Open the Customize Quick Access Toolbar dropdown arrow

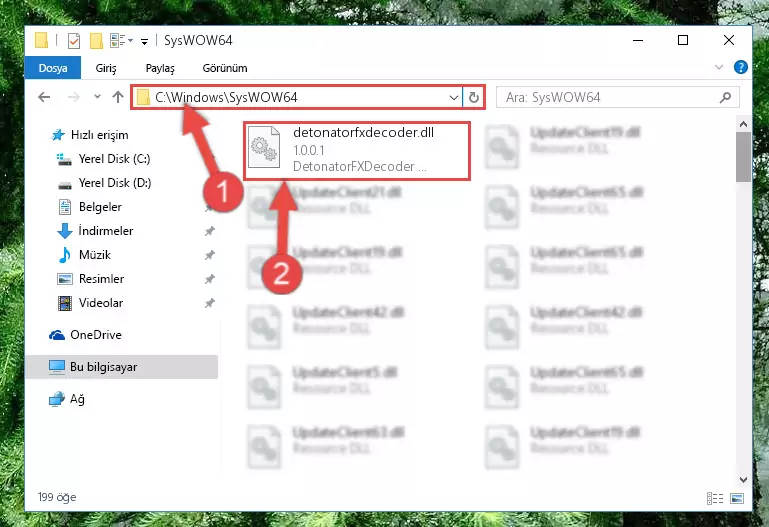144,41
